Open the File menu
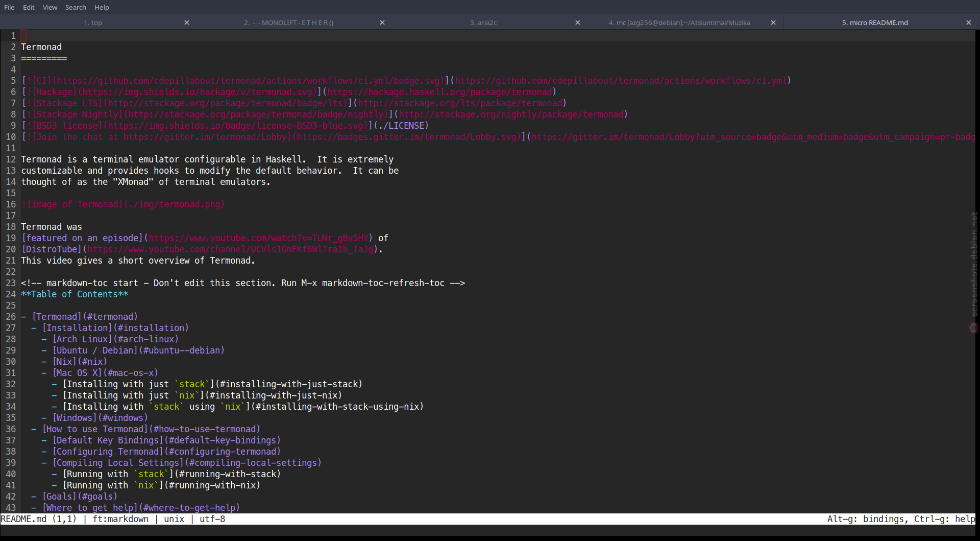Viewport: 980px width, 541px height. pyautogui.click(x=9, y=7)
